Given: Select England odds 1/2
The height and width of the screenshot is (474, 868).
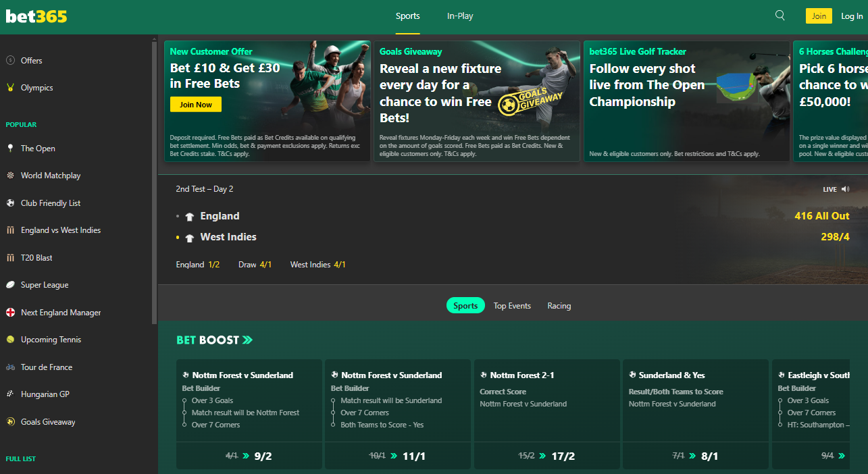Looking at the screenshot, I should [x=198, y=265].
